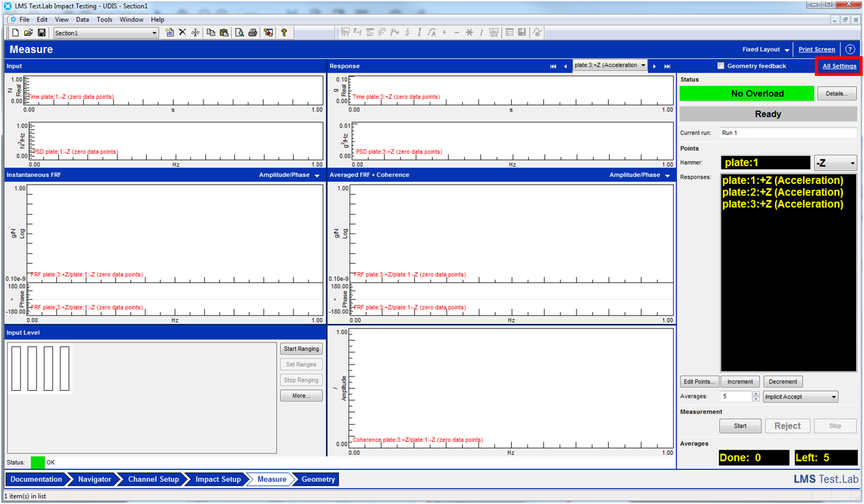Click the Details... button
Screen dimensions: 864x504
837,94
